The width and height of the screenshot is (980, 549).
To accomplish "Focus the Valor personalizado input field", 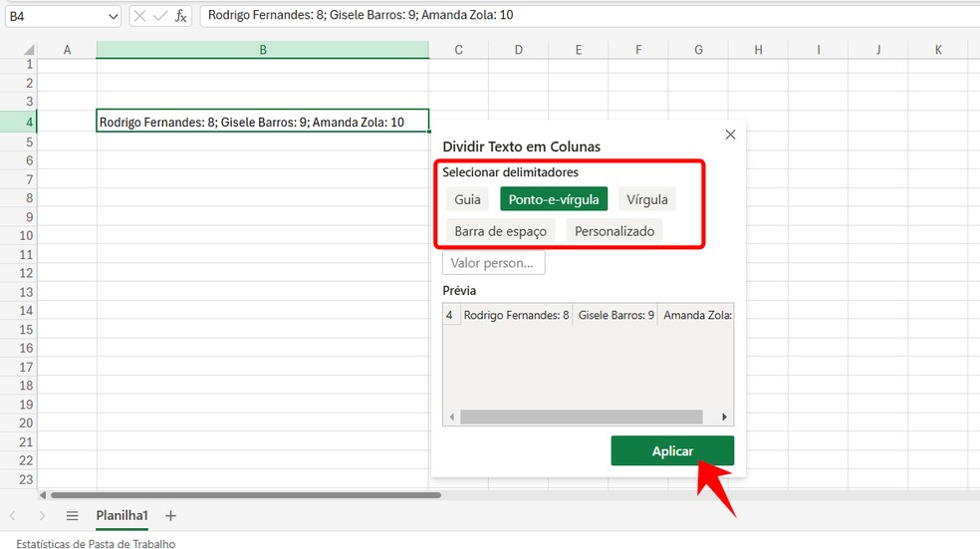I will [494, 263].
